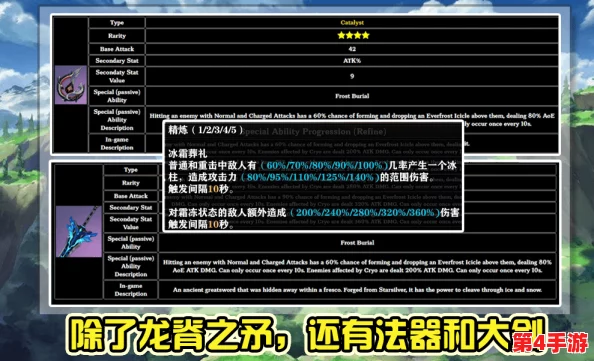Click the 'Base Attack' label in the catalyst table

click(117, 49)
